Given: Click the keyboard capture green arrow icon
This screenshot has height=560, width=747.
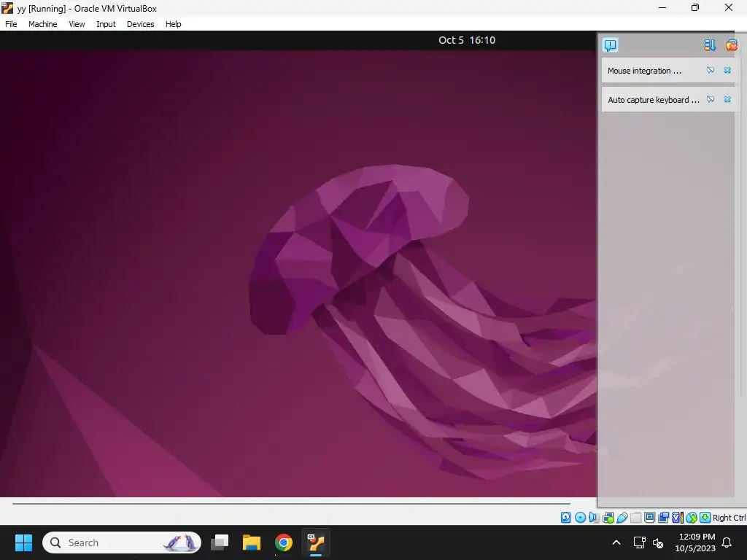Looking at the screenshot, I should coord(705,518).
